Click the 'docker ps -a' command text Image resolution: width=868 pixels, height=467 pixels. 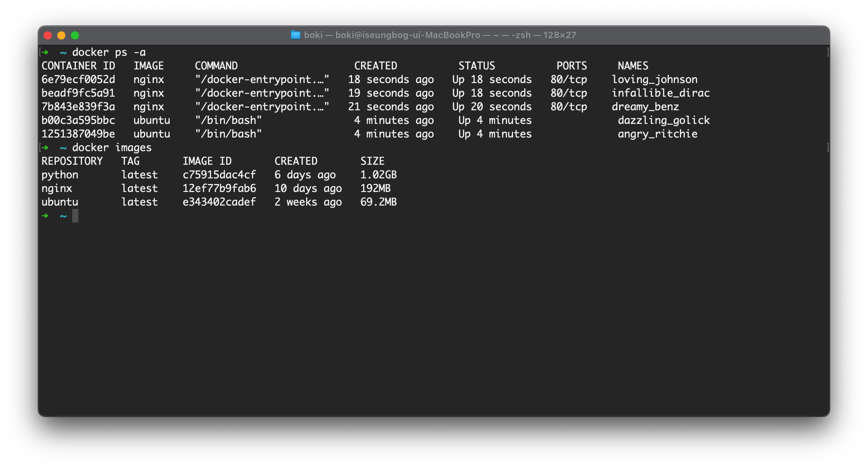pos(109,52)
